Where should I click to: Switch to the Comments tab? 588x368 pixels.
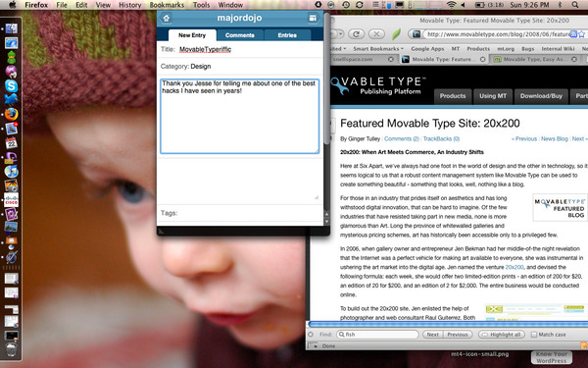[240, 35]
